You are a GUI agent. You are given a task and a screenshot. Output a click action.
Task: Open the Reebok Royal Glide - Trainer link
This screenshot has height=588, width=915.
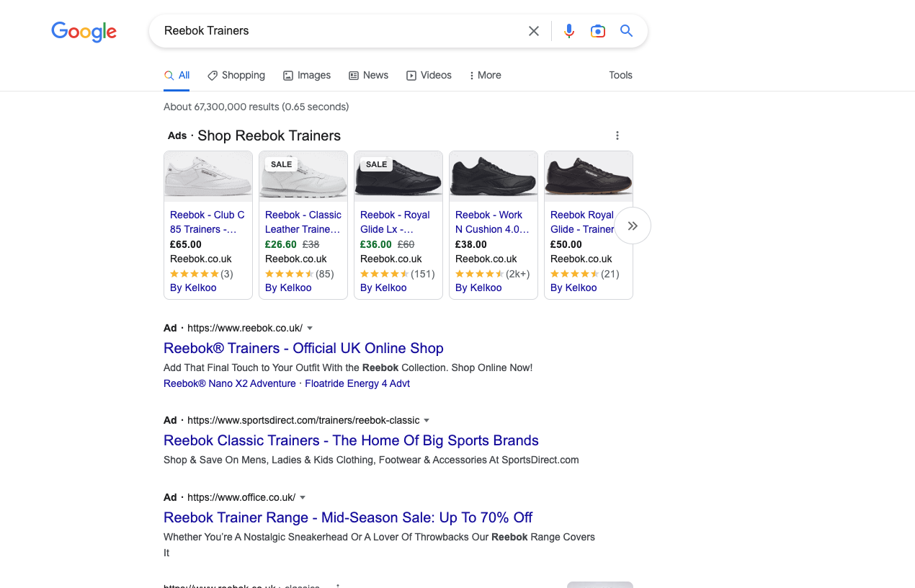[x=582, y=222]
